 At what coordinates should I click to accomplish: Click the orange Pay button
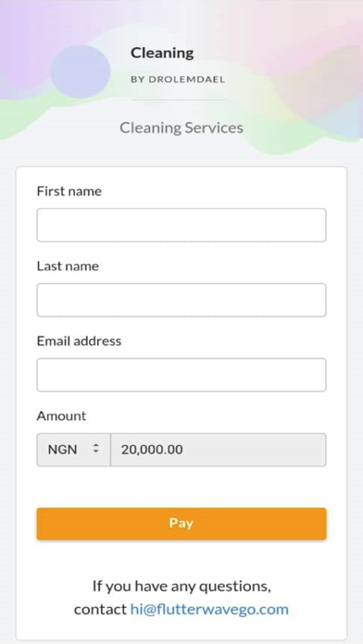coord(181,524)
